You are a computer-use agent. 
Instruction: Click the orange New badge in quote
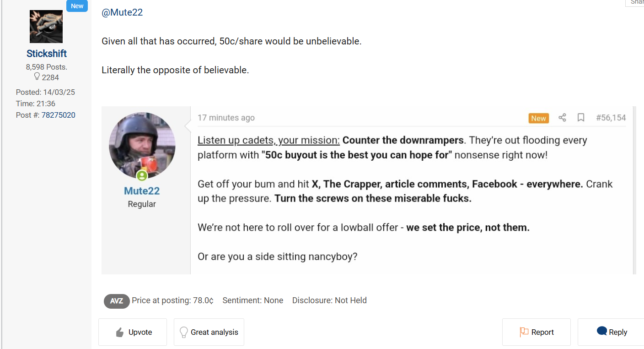pos(538,118)
